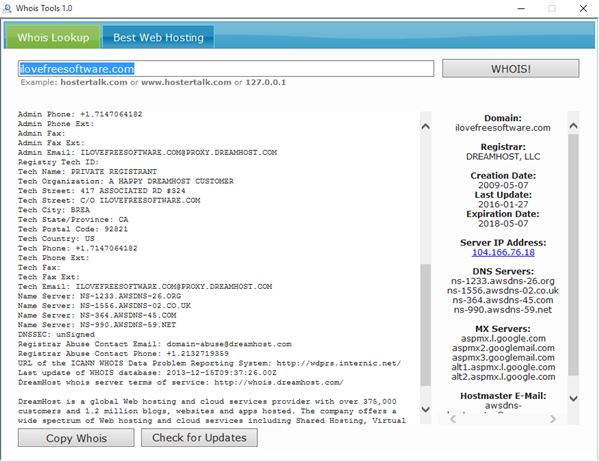This screenshot has height=461, width=599.
Task: Click the up arrow of summary panel scrollbar
Action: [573, 125]
